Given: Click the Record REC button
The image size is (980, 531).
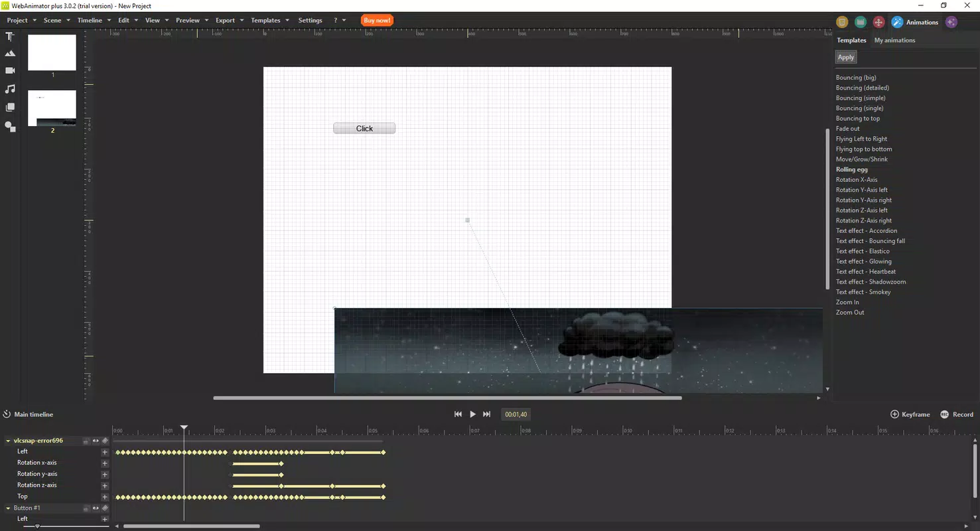Looking at the screenshot, I should 945,414.
